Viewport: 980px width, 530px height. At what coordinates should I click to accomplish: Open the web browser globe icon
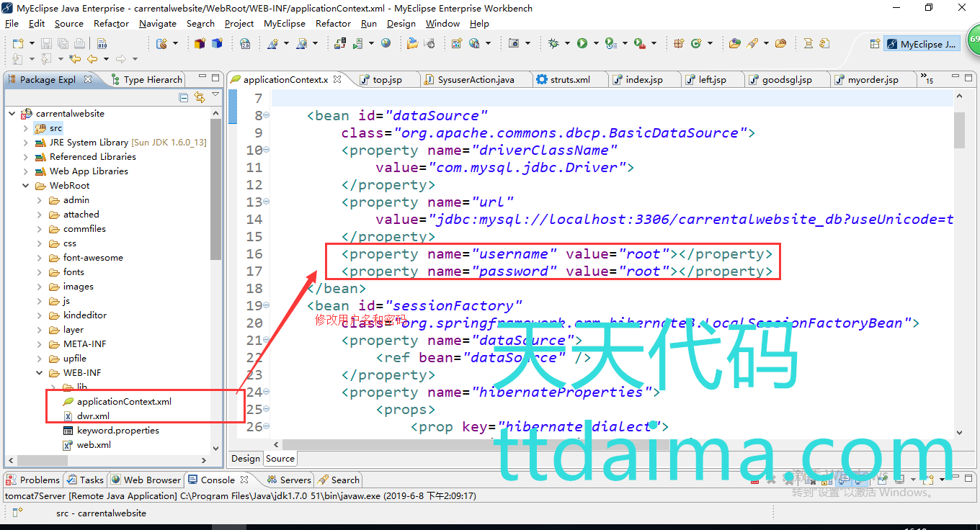click(x=386, y=43)
